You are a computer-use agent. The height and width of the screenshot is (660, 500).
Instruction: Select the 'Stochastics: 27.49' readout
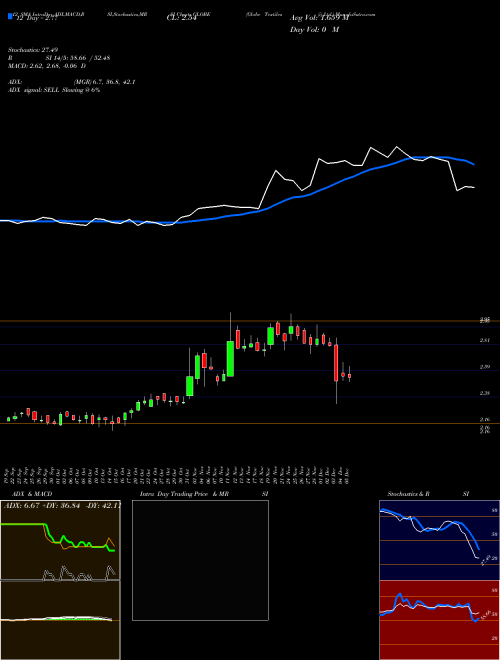coord(32,50)
